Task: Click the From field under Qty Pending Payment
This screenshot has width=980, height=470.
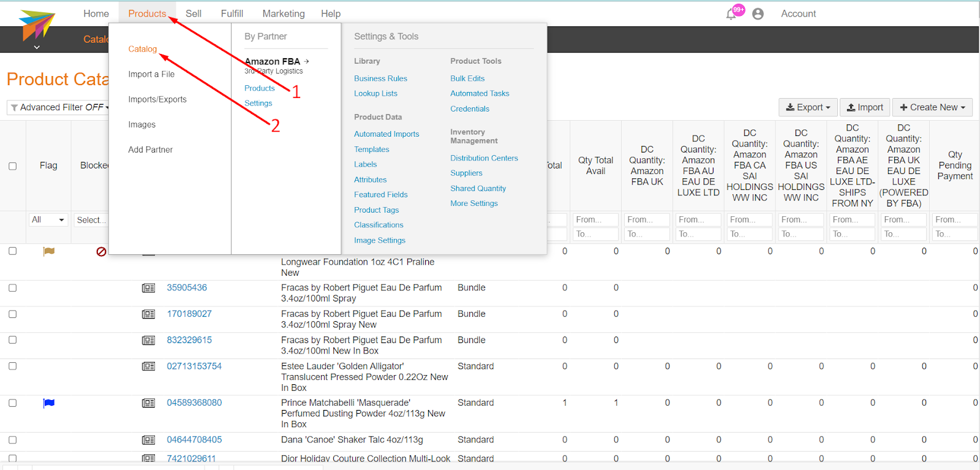Action: pos(955,220)
